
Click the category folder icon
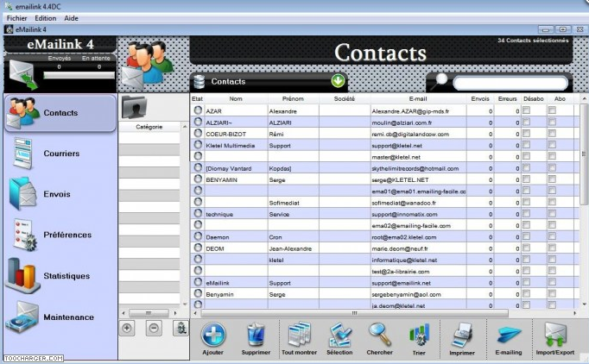click(x=134, y=107)
